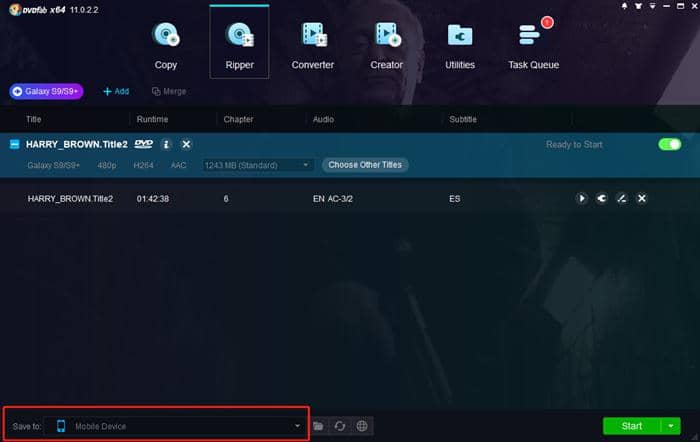Viewport: 700px width, 442px height.
Task: Click the DVDFab logo in title bar
Action: click(15, 9)
